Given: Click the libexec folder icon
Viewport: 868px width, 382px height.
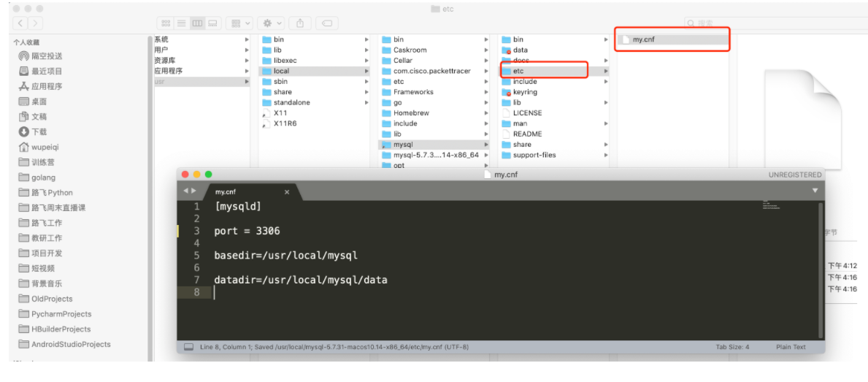Looking at the screenshot, I should point(266,61).
